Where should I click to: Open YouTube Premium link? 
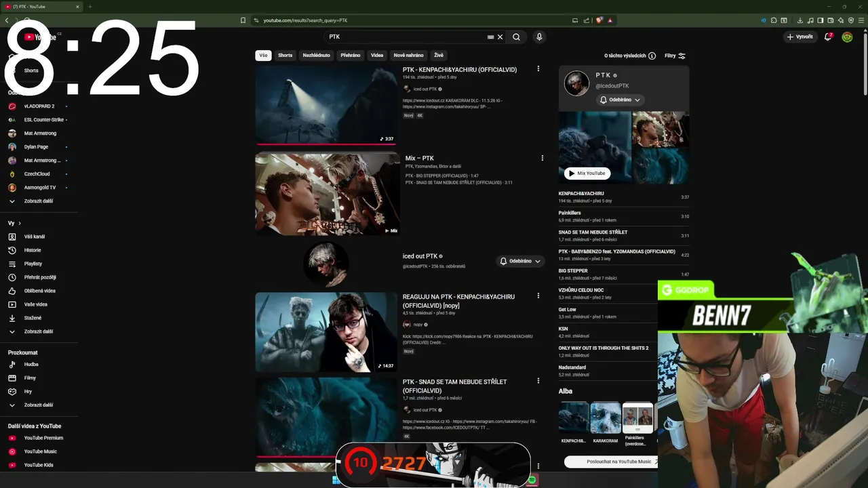coord(43,438)
